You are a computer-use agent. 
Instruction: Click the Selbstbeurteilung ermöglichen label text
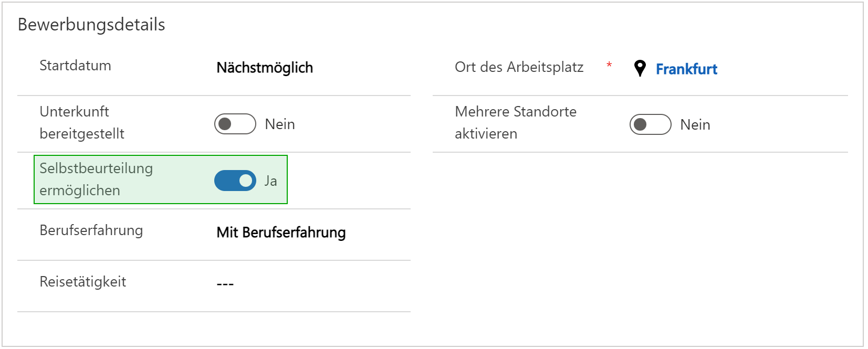point(96,179)
